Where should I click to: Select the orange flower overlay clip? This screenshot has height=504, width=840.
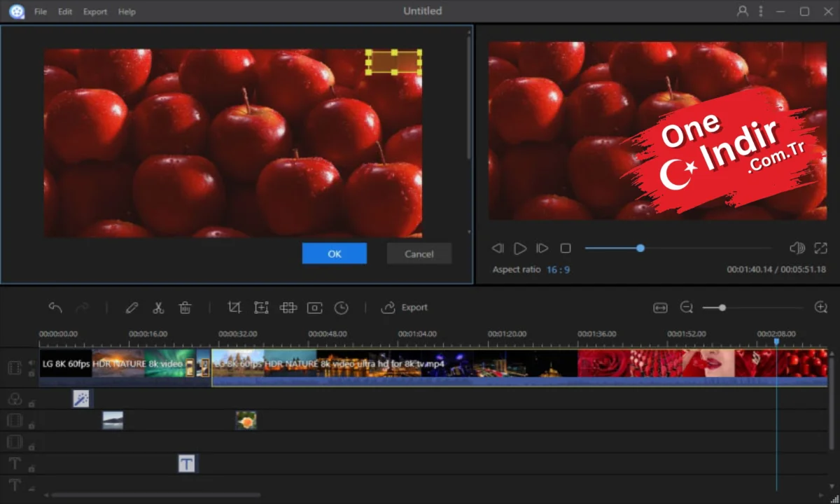coord(246,420)
